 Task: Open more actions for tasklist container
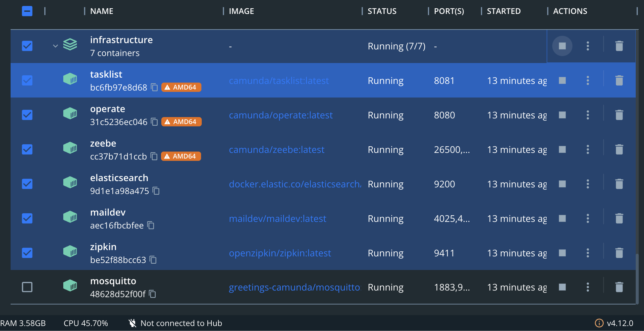point(588,80)
